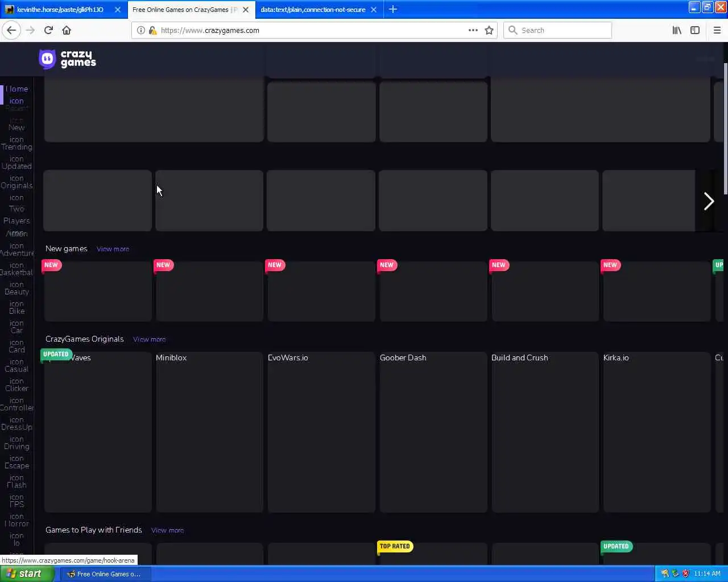Open the Miniblox game card
This screenshot has width=728, height=582.
tap(209, 432)
